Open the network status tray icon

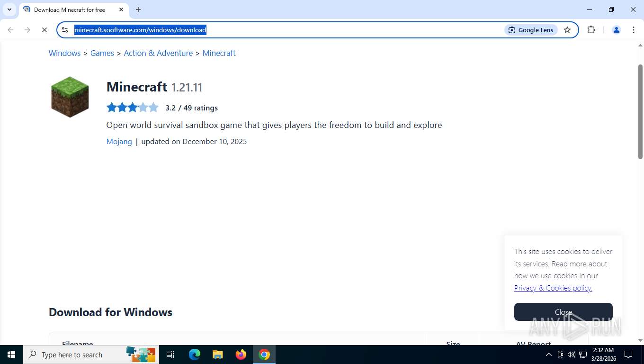point(583,355)
